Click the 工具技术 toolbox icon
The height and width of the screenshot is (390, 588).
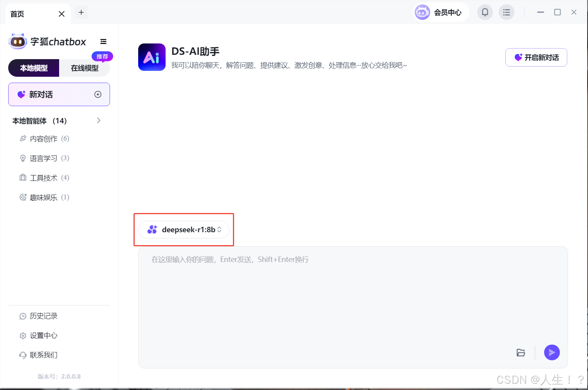point(23,178)
